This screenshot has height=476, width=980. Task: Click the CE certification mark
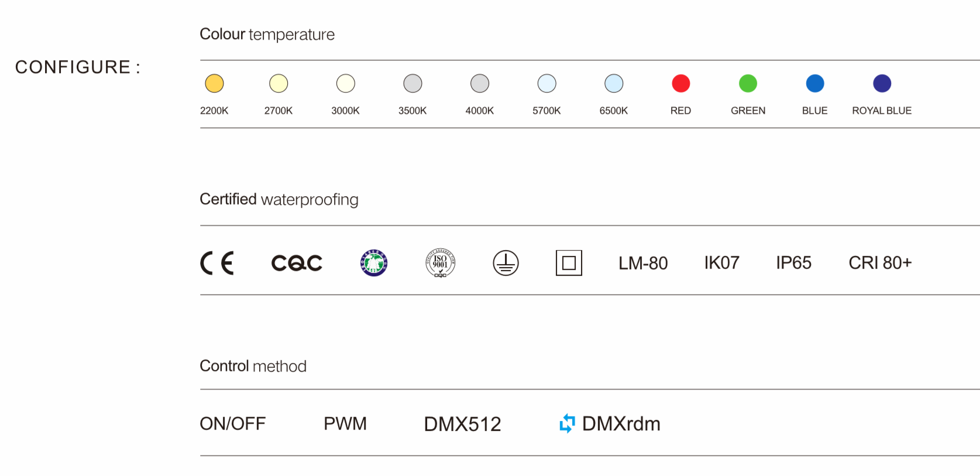(x=217, y=263)
